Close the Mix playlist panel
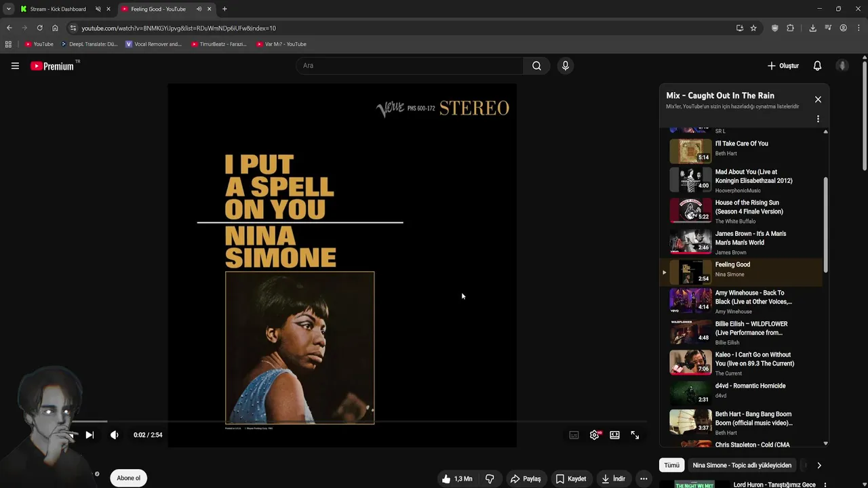Viewport: 868px width, 488px height. tap(818, 100)
